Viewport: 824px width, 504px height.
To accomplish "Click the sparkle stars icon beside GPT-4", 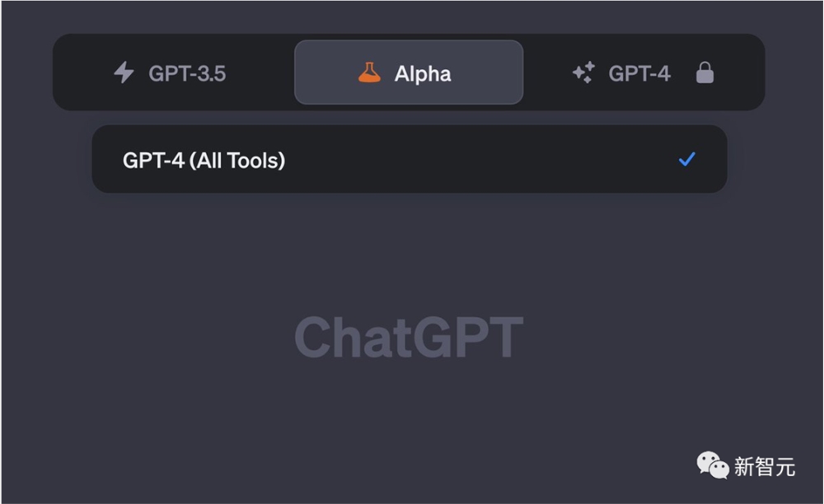I will (584, 72).
